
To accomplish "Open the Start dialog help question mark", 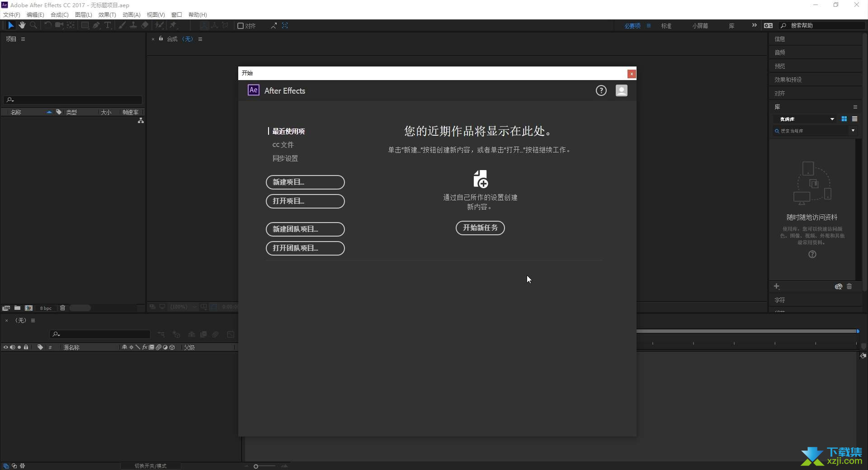I will point(601,90).
